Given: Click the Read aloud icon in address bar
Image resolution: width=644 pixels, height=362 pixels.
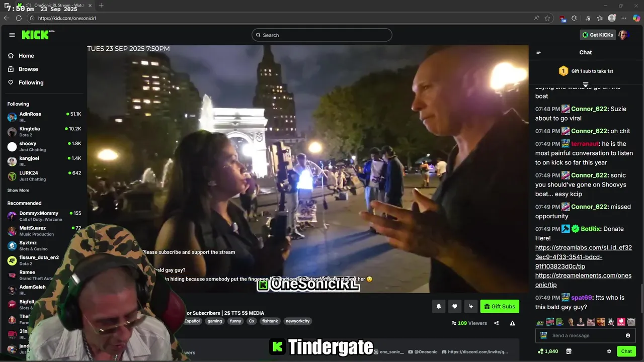Looking at the screenshot, I should pyautogui.click(x=537, y=18).
